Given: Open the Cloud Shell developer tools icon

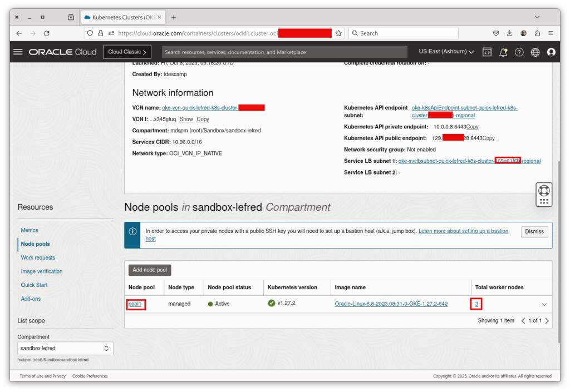Looking at the screenshot, I should coord(487,52).
